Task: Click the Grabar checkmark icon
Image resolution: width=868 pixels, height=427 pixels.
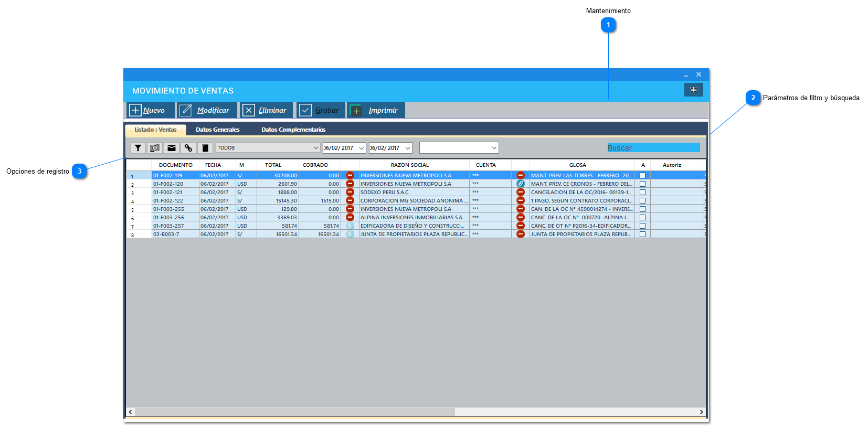Action: [x=305, y=110]
